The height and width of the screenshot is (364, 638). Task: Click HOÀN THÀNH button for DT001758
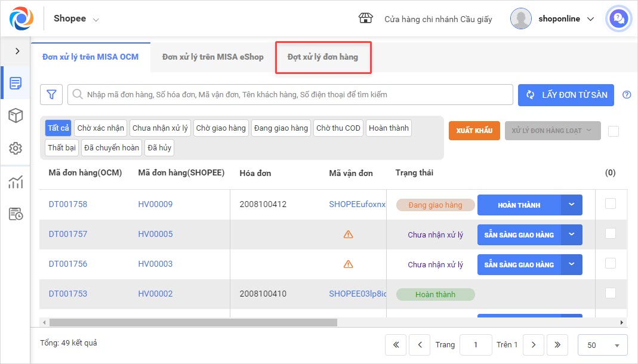tap(519, 205)
